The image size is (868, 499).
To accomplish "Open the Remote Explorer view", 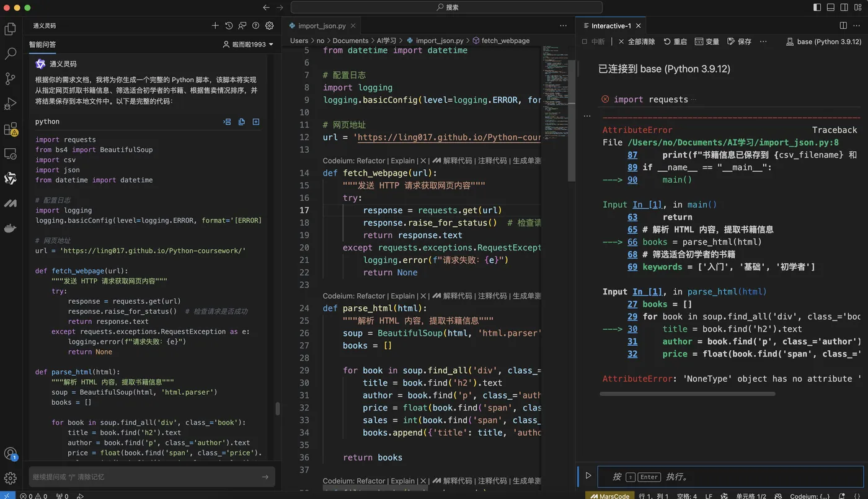I will [x=10, y=154].
